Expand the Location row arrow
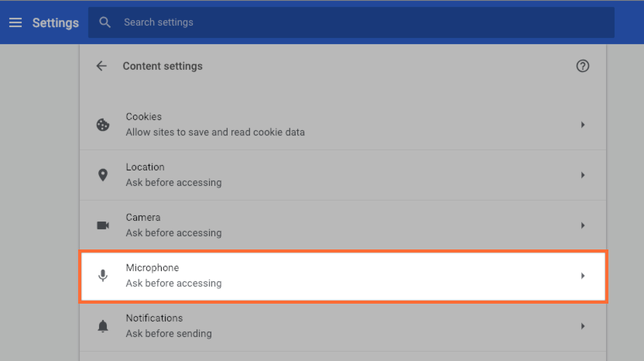This screenshot has width=644, height=361. click(x=583, y=175)
